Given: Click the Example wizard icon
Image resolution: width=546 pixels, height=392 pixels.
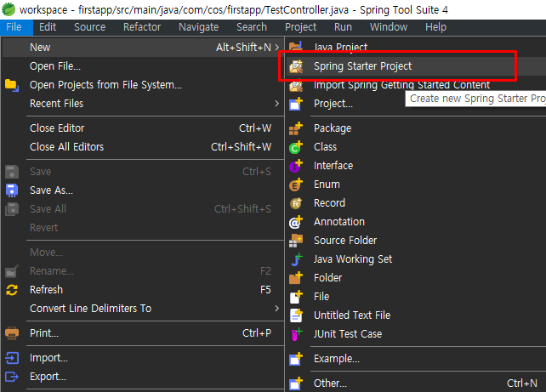Looking at the screenshot, I should [x=296, y=359].
